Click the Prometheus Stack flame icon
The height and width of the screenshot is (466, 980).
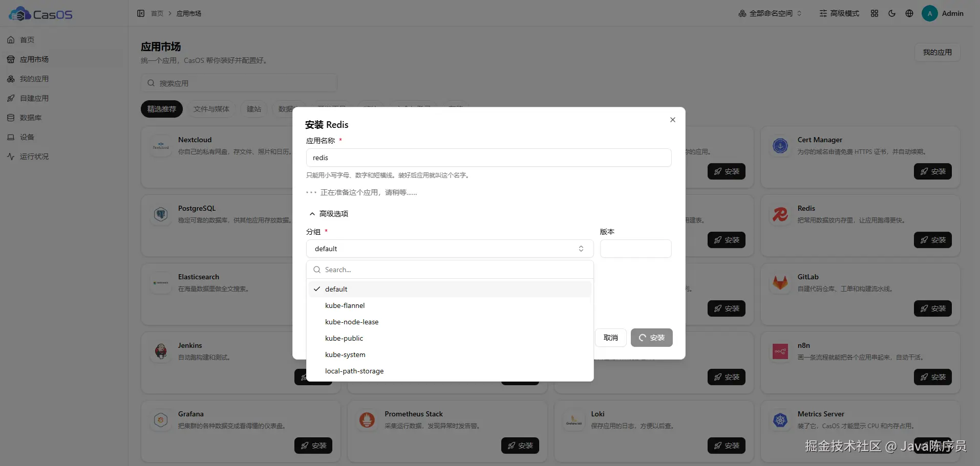click(367, 420)
